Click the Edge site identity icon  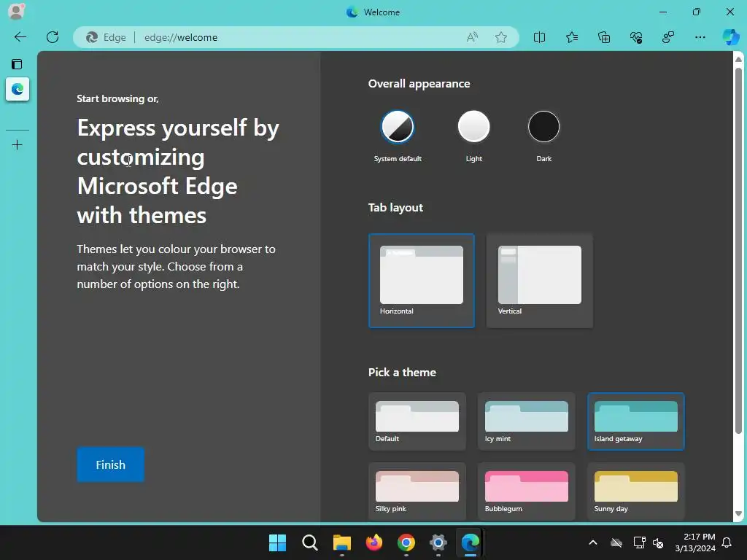coord(106,37)
